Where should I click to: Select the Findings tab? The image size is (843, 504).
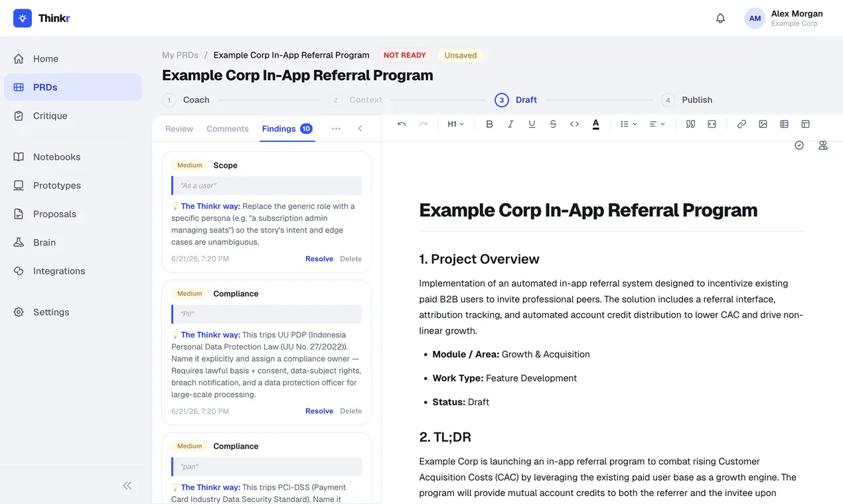287,129
